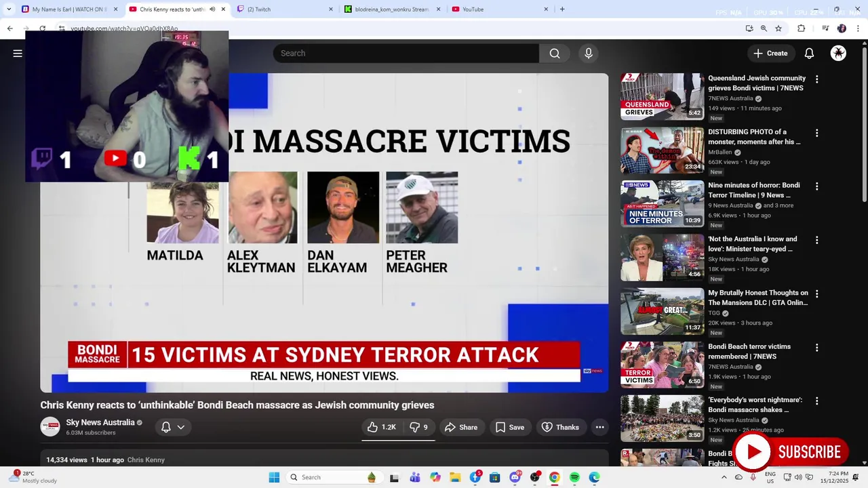Dislike the video with thumbs down

coord(419,427)
